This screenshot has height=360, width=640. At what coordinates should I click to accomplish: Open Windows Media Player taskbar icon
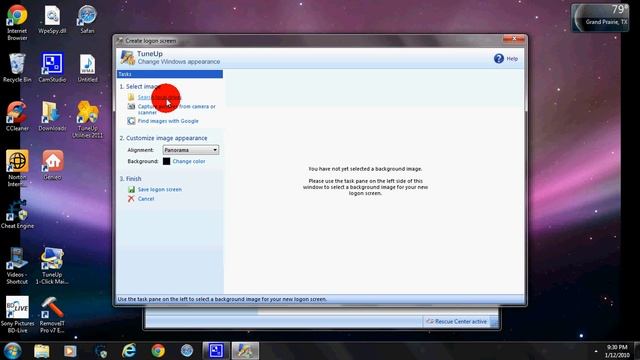pyautogui.click(x=70, y=351)
